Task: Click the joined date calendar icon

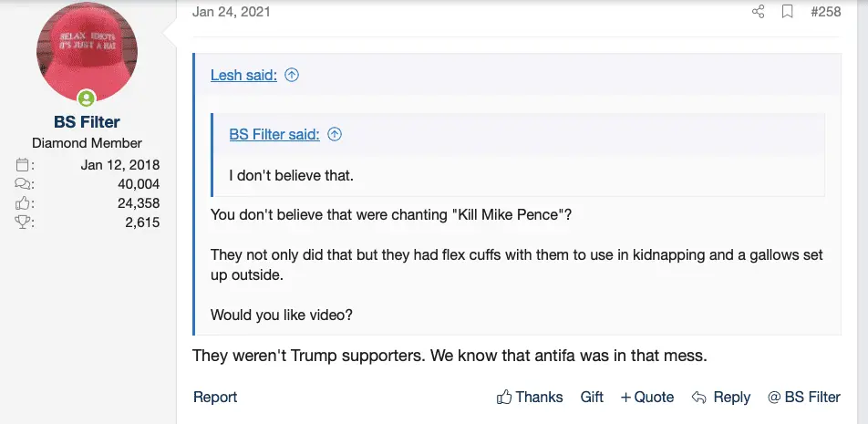Action: tap(25, 165)
